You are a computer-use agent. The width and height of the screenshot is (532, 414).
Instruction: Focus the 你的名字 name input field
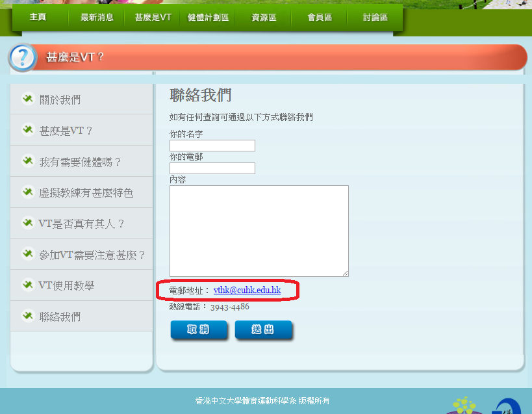(x=212, y=146)
